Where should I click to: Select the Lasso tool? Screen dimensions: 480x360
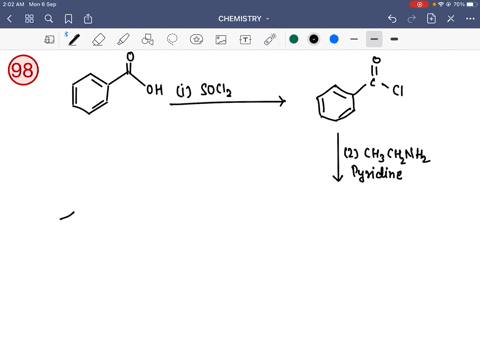pos(172,39)
